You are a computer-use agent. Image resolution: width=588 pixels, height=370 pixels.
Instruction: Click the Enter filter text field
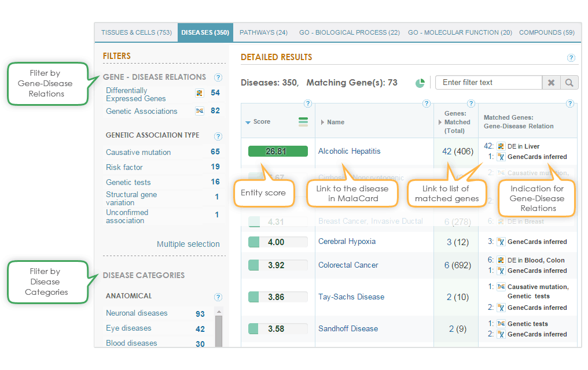pos(488,83)
